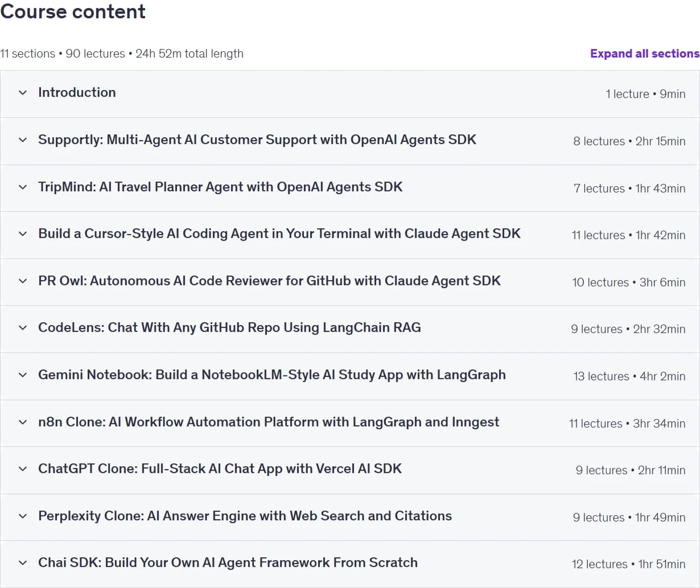Expand the Introduction section chevron

(x=23, y=93)
